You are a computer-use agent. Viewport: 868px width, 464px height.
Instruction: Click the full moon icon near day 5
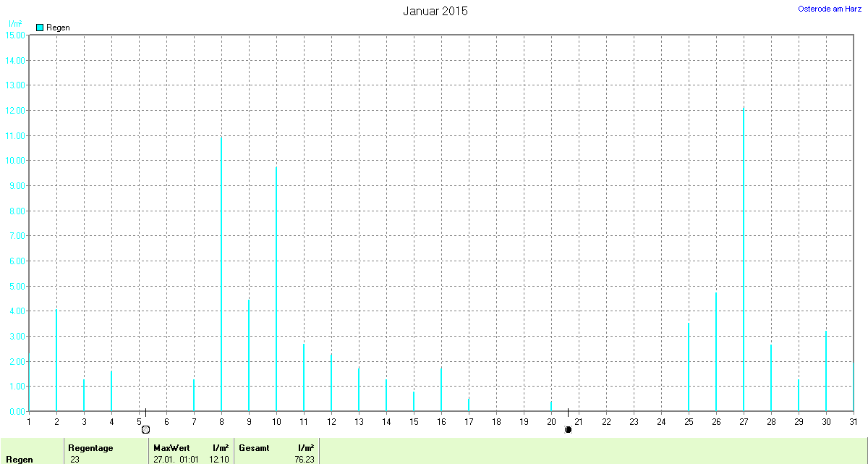coord(145,429)
